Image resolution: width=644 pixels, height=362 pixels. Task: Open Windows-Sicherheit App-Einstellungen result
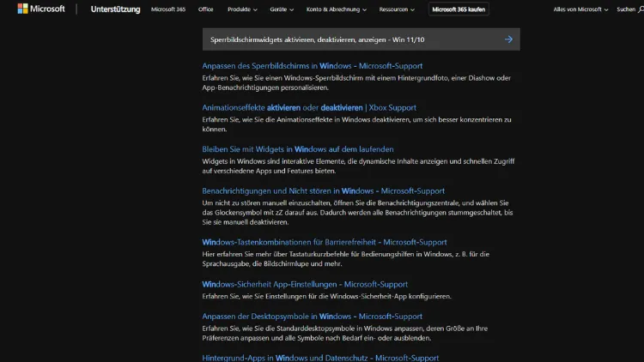305,284
